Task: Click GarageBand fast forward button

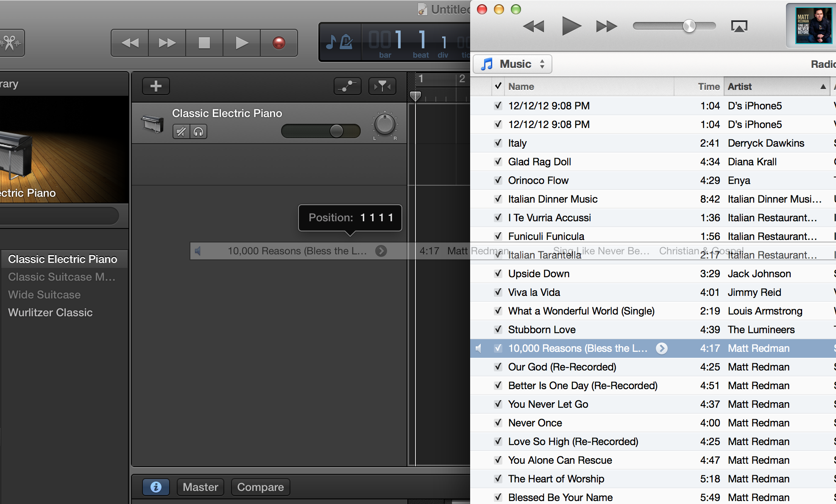Action: (167, 43)
